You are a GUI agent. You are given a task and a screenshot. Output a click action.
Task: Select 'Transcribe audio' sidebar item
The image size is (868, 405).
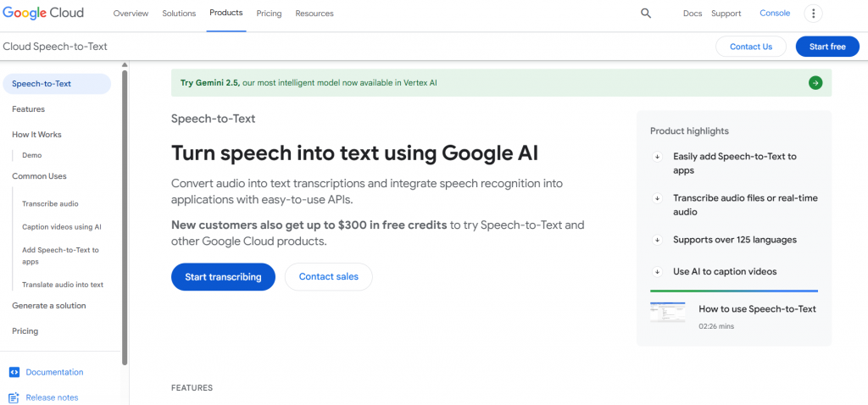[50, 203]
